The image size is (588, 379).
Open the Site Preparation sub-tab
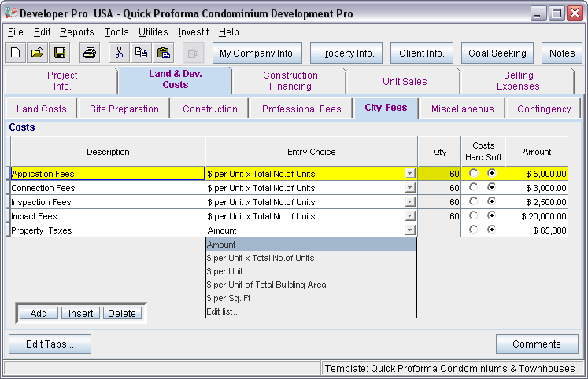click(x=124, y=109)
